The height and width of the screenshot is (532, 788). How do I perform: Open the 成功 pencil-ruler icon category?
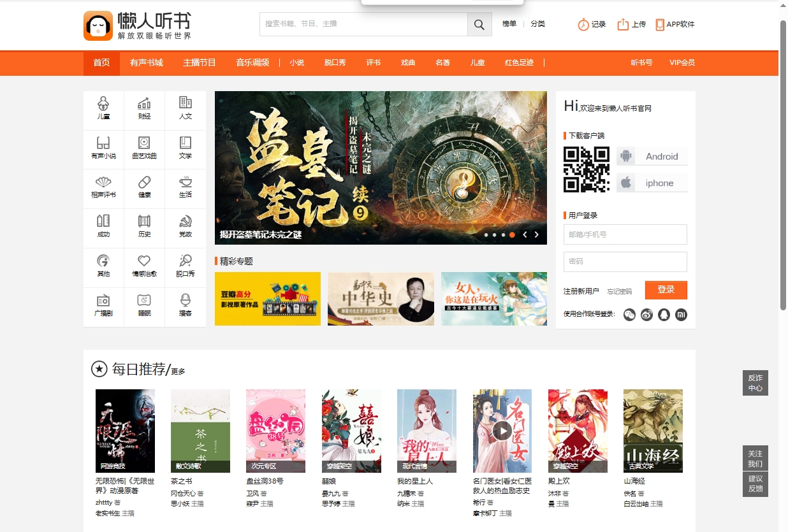point(103,226)
